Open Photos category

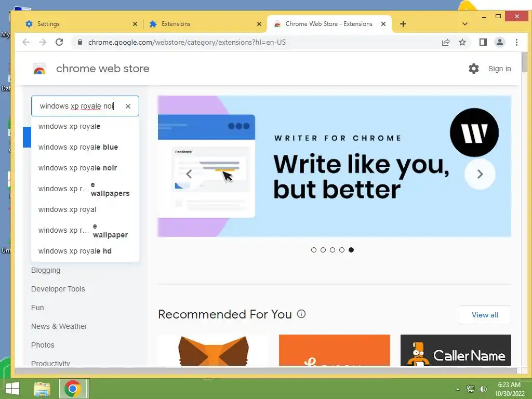(x=43, y=345)
